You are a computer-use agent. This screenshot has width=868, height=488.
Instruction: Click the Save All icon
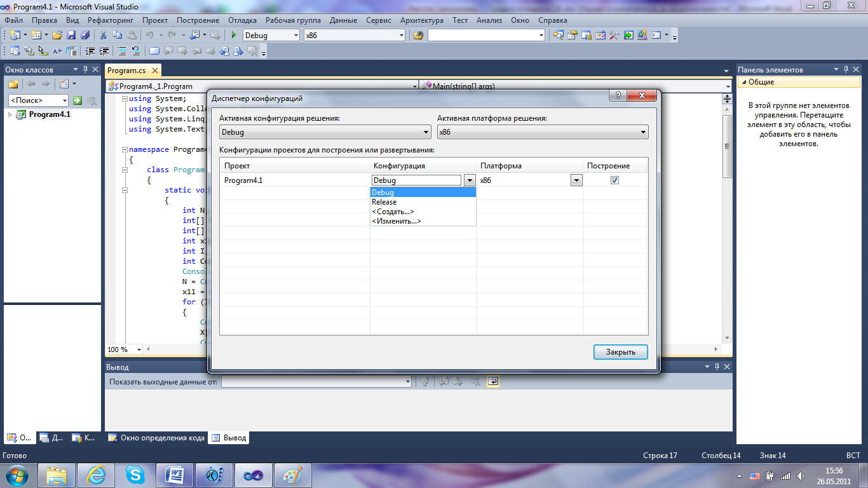coord(85,35)
